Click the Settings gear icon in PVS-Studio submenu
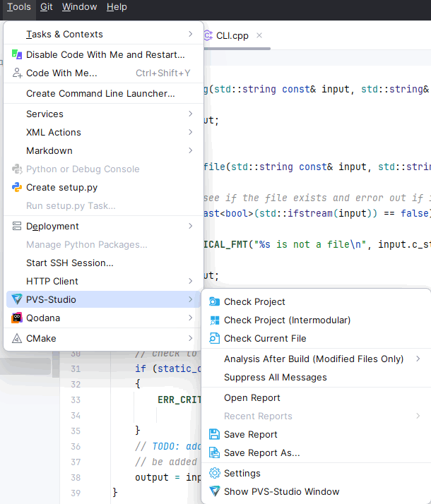 tap(214, 473)
